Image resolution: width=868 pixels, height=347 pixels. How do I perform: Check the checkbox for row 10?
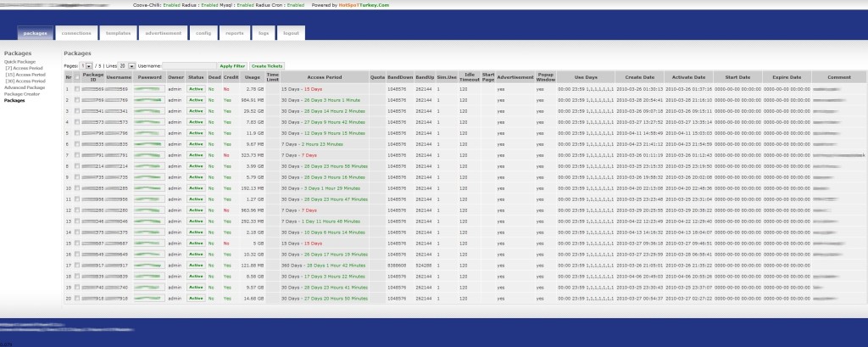[x=77, y=187]
